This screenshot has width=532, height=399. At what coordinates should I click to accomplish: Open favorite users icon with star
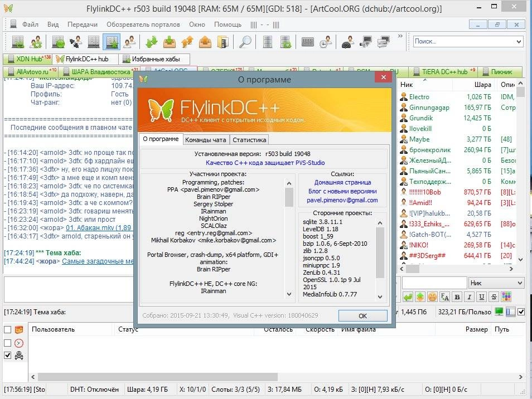(x=130, y=42)
